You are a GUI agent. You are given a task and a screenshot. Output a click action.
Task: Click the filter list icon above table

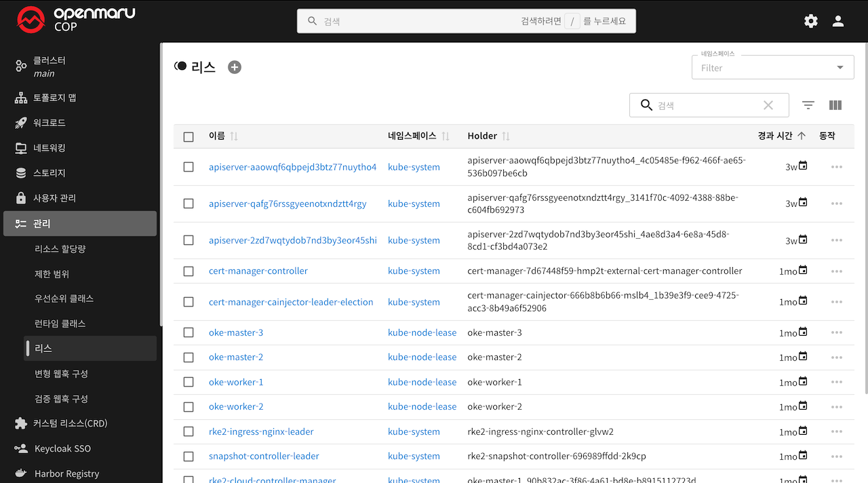click(x=808, y=105)
